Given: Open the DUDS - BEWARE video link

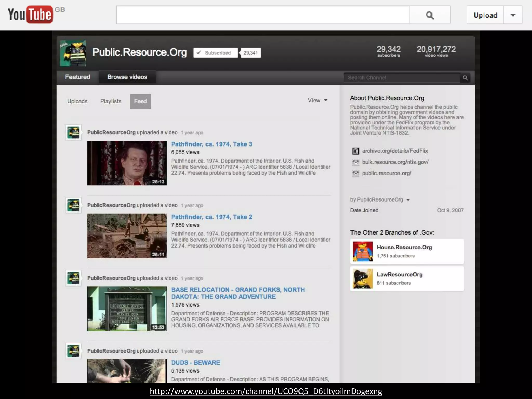Looking at the screenshot, I should click(x=196, y=362).
